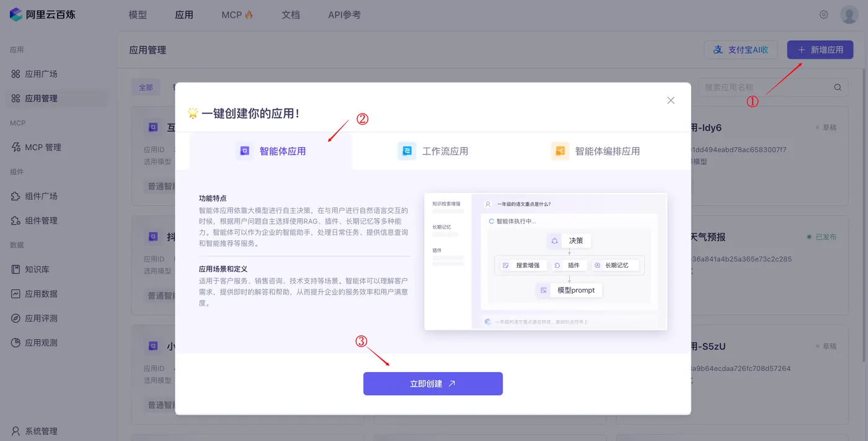Image resolution: width=868 pixels, height=441 pixels.
Task: Click the 支付宝AI收 button
Action: point(741,50)
